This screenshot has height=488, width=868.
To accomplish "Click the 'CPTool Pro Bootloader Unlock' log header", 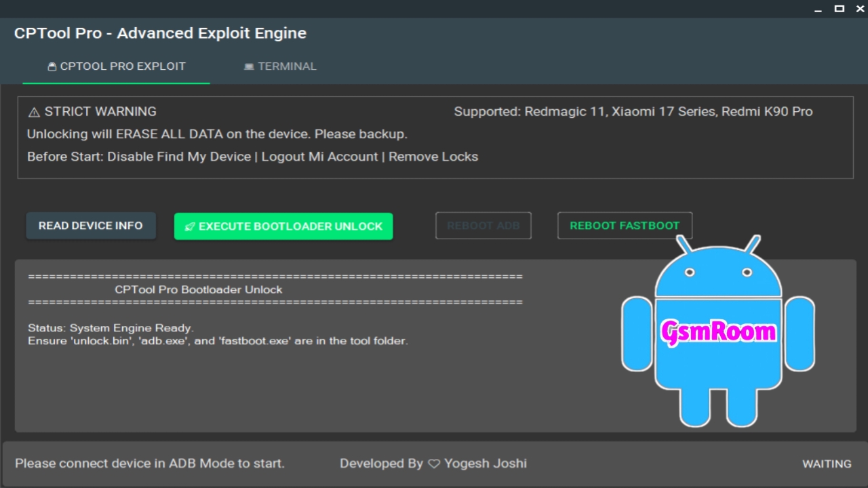I will [x=199, y=289].
